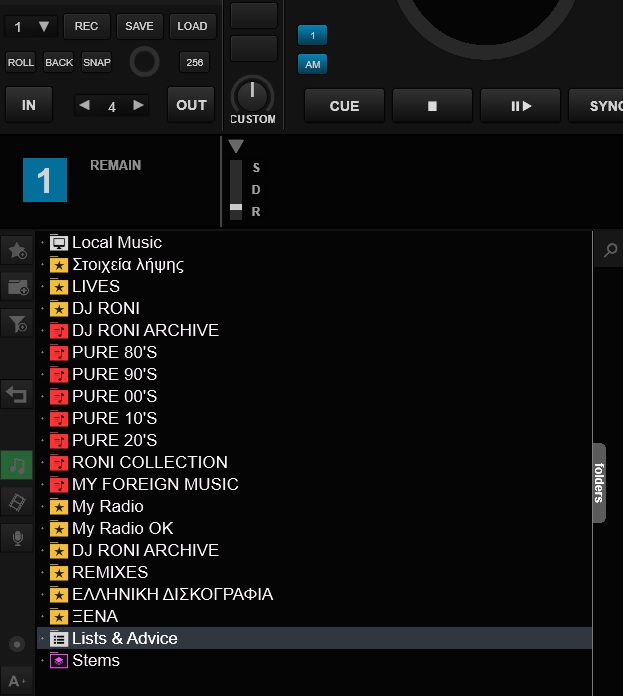The width and height of the screenshot is (623, 696).
Task: Open the folders side tab
Action: [x=599, y=483]
